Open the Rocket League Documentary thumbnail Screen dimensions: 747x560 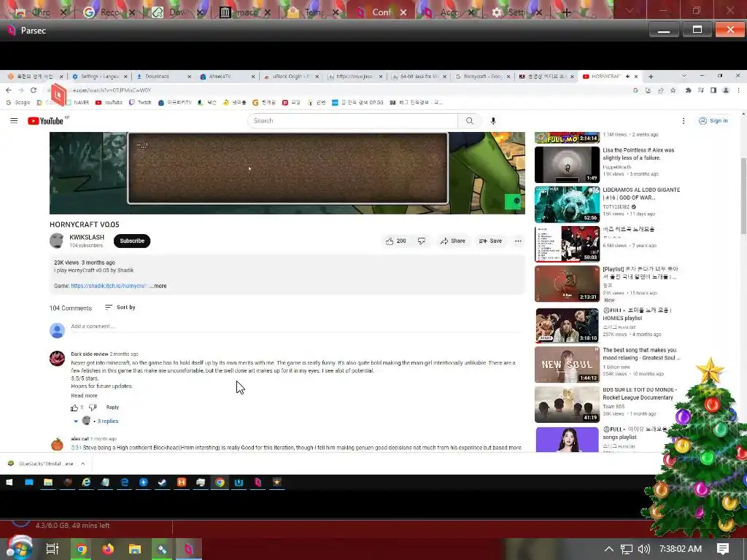(567, 405)
